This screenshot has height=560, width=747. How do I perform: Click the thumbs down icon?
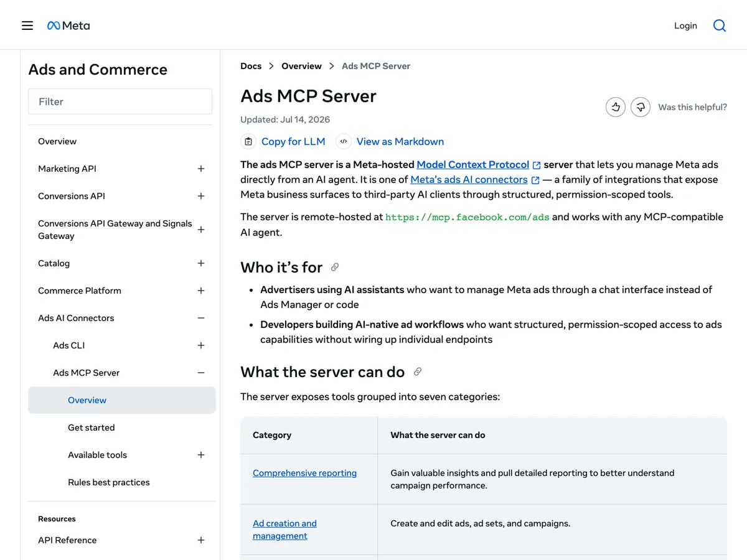(641, 107)
